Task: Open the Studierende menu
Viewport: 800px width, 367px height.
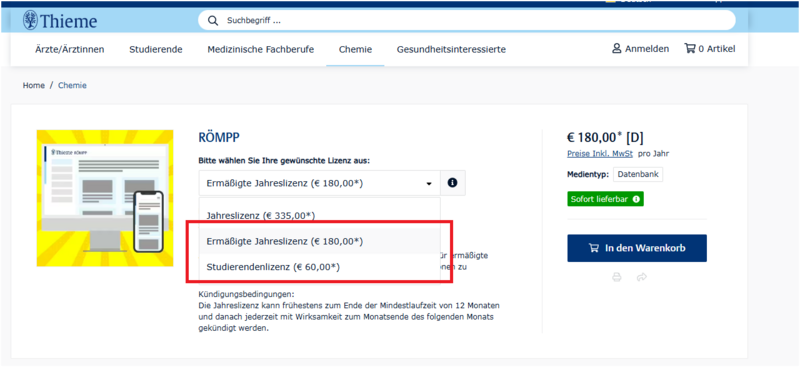Action: pyautogui.click(x=156, y=50)
